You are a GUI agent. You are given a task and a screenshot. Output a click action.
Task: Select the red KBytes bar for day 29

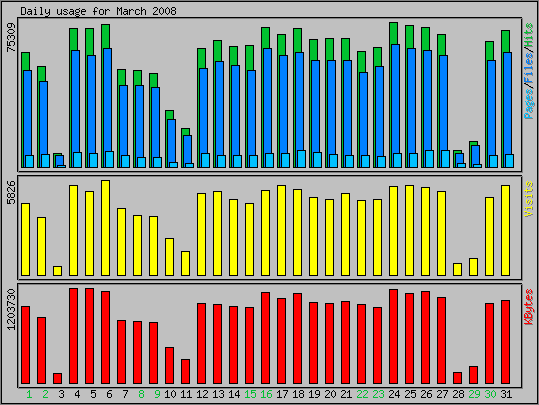(473, 375)
